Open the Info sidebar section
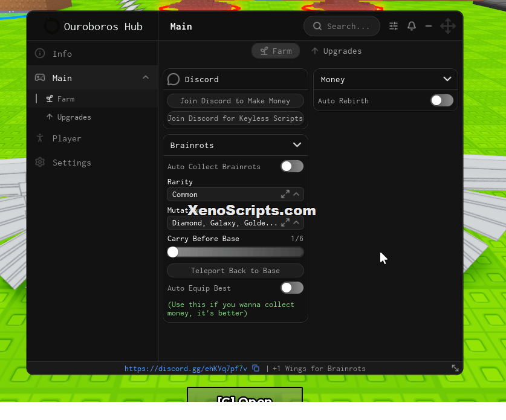 (x=92, y=53)
